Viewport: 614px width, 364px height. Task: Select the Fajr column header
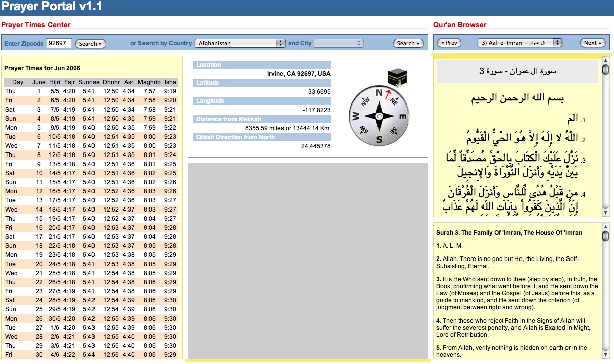pos(69,82)
